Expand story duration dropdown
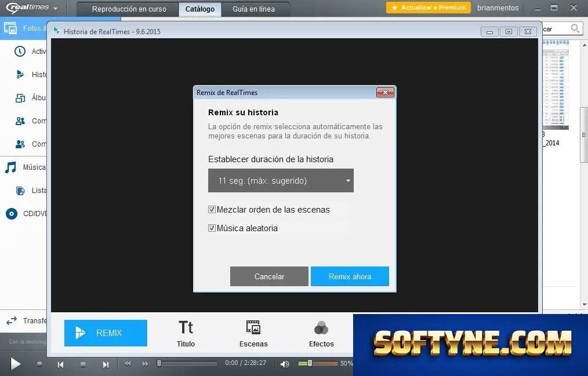The height and width of the screenshot is (376, 588). tap(281, 181)
